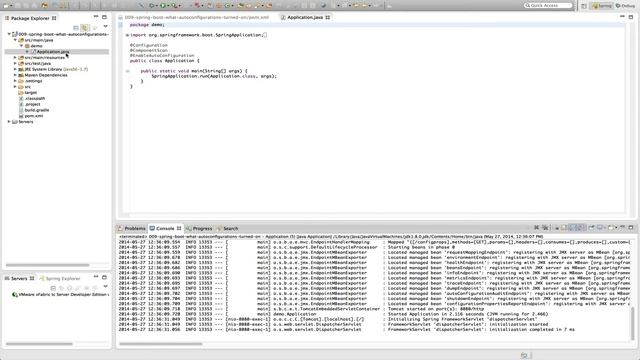Click the Debug bug icon in the toolbar

(x=151, y=5)
